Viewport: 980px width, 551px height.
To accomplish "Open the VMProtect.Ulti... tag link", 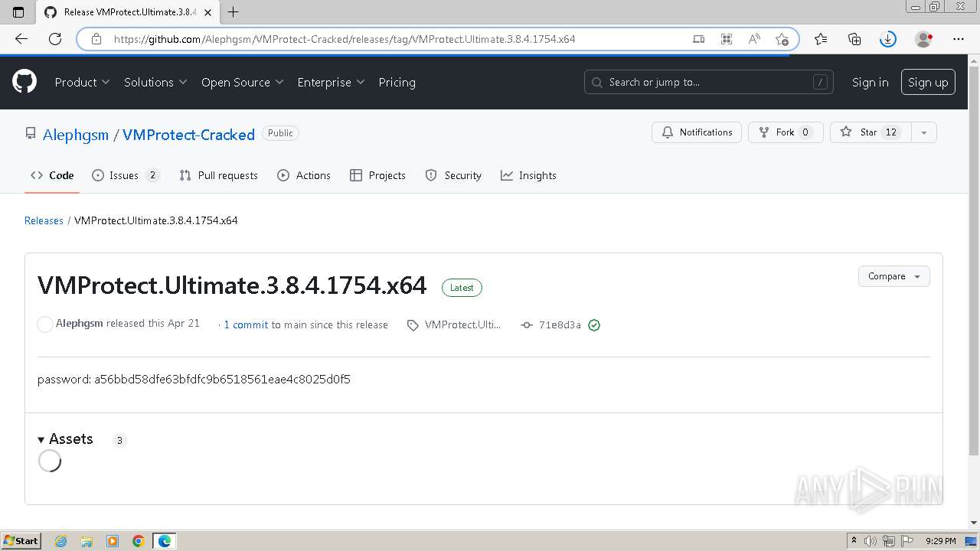I will coord(455,324).
